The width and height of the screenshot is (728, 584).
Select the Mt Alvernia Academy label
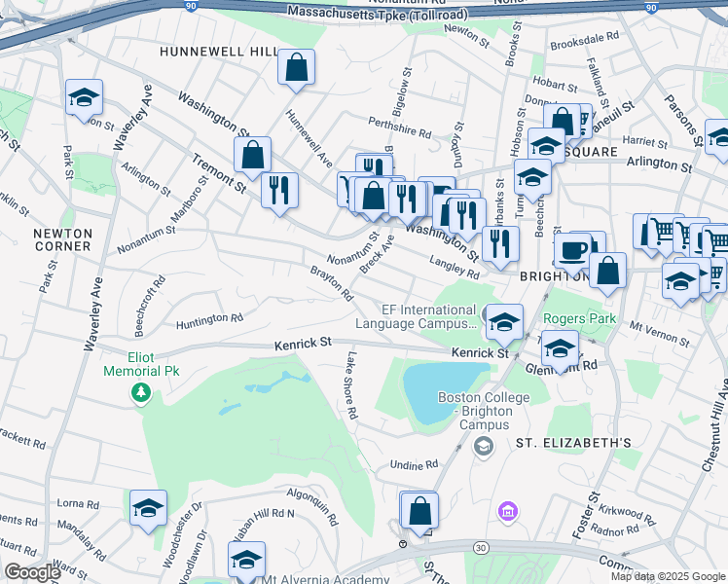pyautogui.click(x=325, y=579)
